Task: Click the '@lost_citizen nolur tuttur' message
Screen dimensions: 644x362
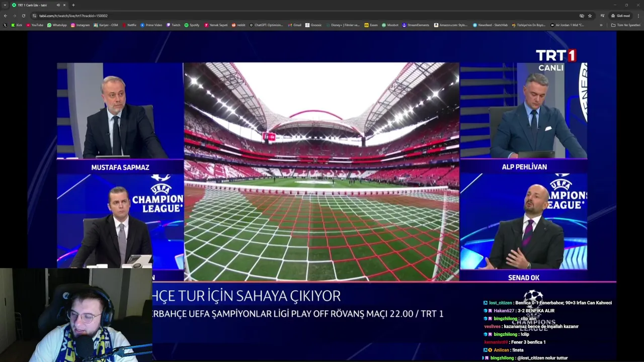Action: 542,358
